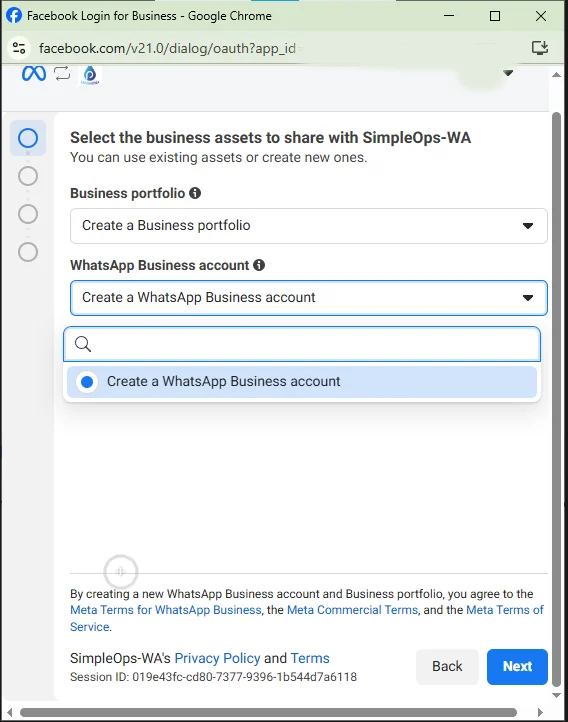Screen dimensions: 568x722
Task: Click 'You can use existing assets' subtitle
Action: point(218,157)
